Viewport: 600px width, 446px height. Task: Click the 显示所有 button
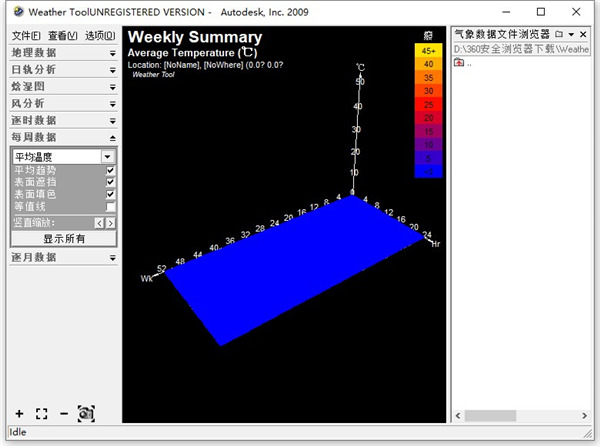[x=63, y=239]
